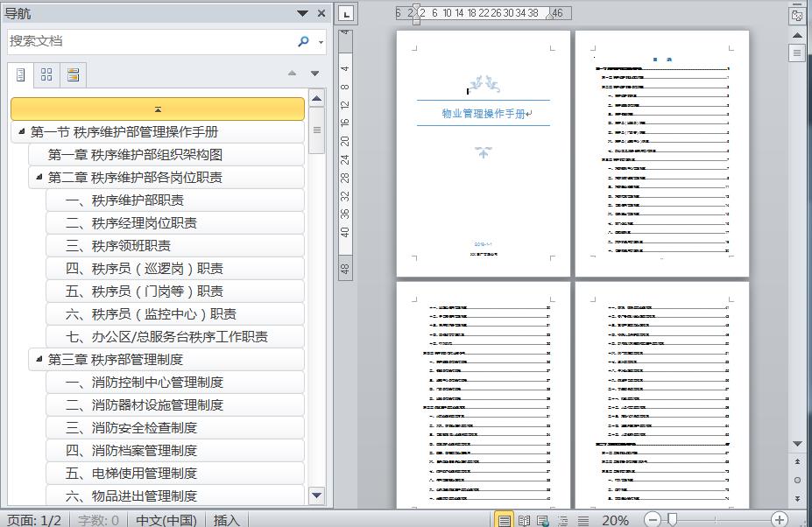
Task: Switch to Full Screen Reading view
Action: 524,520
